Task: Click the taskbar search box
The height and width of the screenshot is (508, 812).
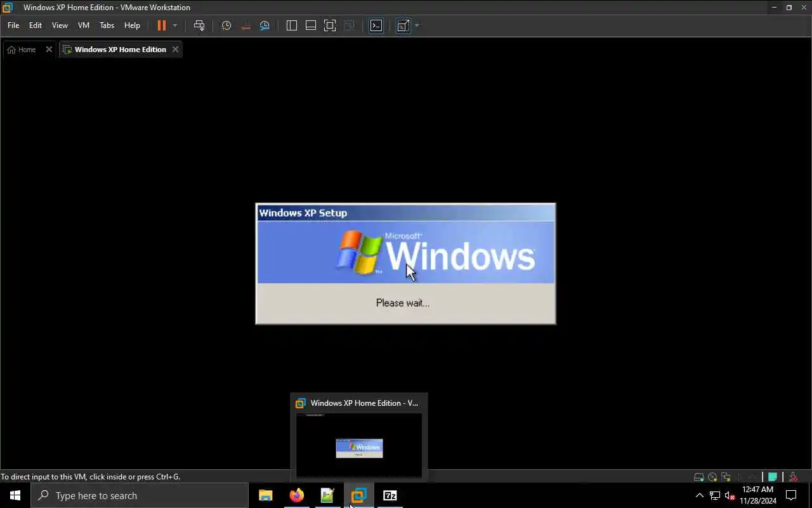Action: coord(140,495)
